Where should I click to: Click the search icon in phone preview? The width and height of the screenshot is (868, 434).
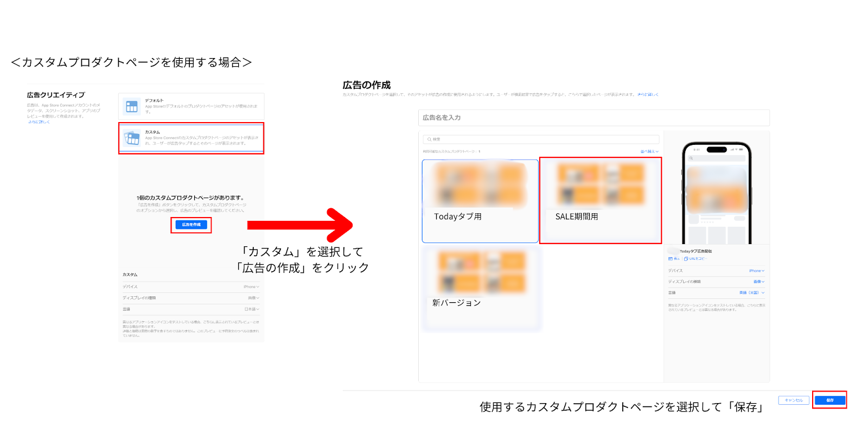pos(691,158)
